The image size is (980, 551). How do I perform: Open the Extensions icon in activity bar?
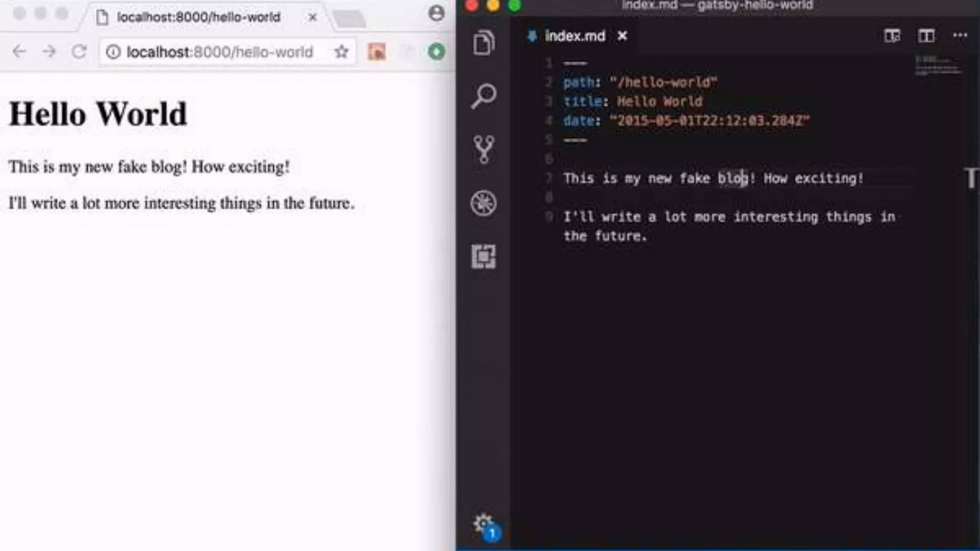(x=483, y=257)
